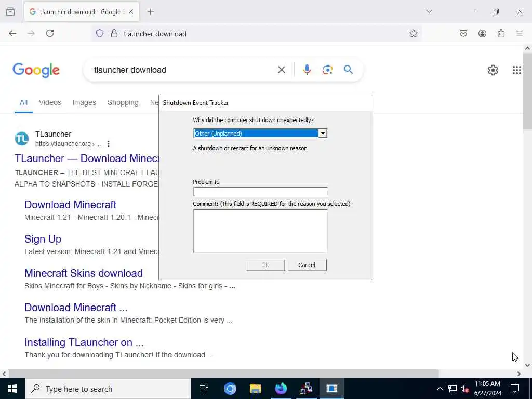This screenshot has width=532, height=399.
Task: Open the three-dot menu beside tlauncher.org
Action: coord(109,144)
